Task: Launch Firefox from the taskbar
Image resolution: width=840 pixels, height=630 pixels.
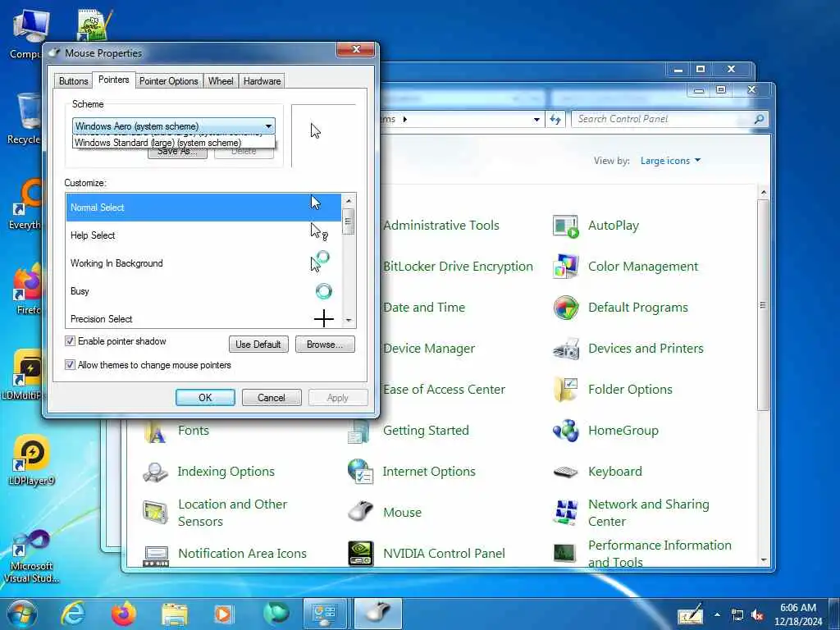Action: [x=124, y=614]
